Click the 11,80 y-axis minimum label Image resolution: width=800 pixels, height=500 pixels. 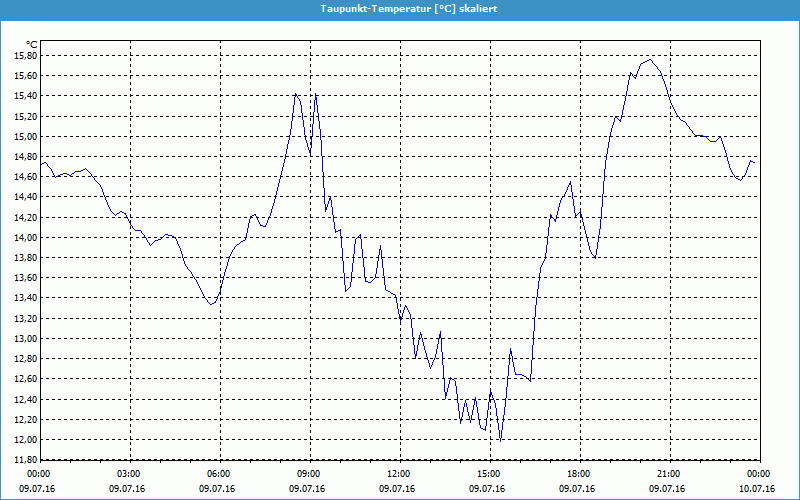pyautogui.click(x=24, y=460)
